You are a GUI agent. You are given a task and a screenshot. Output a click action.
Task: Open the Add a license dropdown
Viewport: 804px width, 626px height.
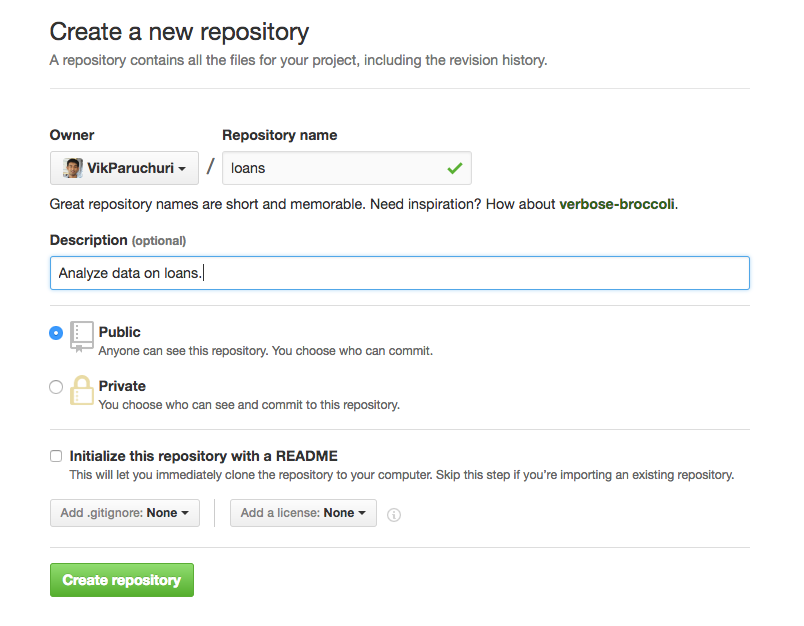[x=303, y=513]
